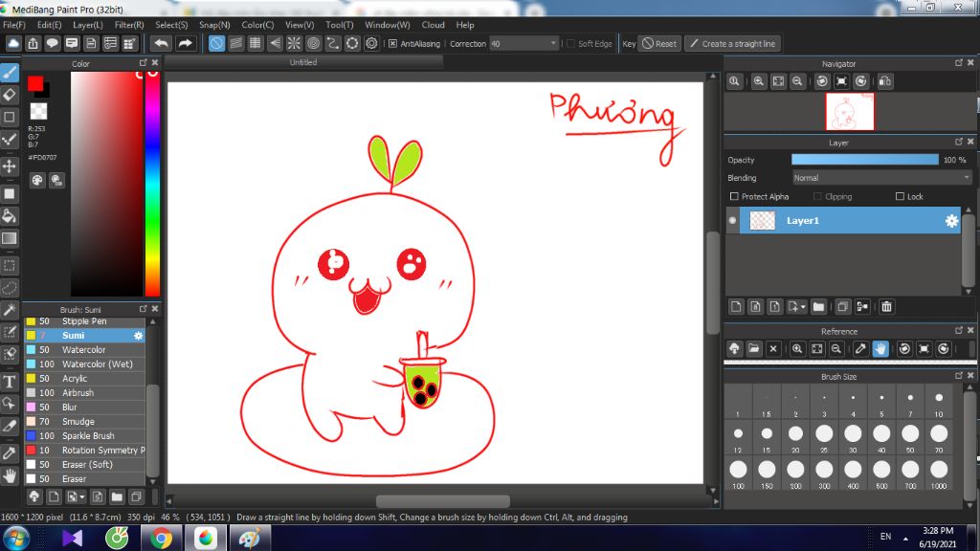This screenshot has width=980, height=551.
Task: Switch to the Untitled canvas tab
Action: 303,62
